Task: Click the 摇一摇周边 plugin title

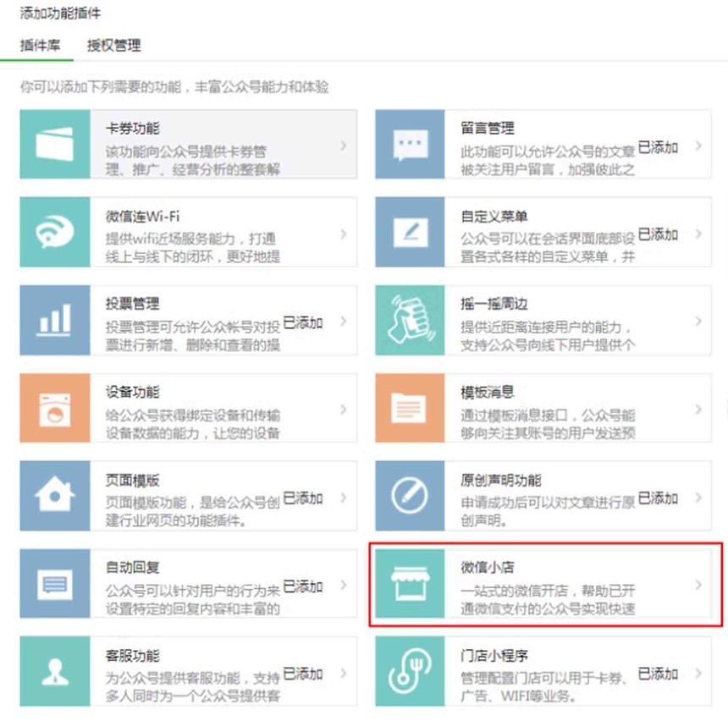Action: point(494,304)
